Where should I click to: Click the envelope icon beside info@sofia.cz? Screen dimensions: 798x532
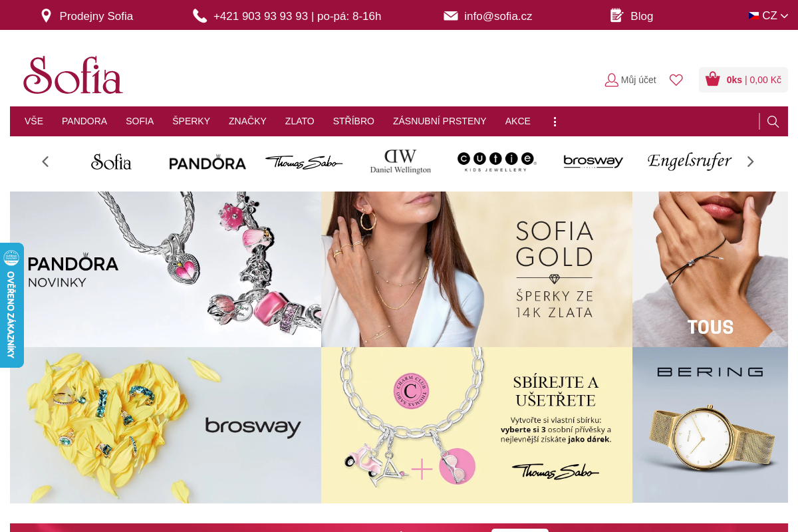pos(451,16)
